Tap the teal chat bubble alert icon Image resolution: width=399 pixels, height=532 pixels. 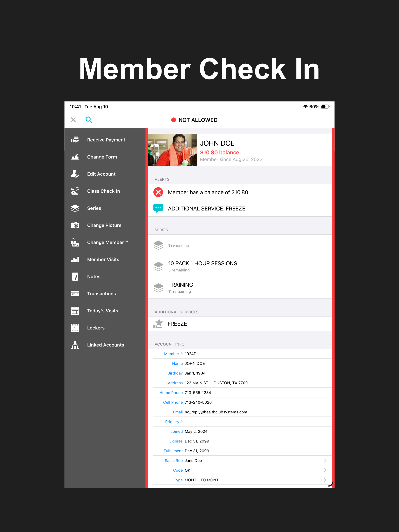[x=158, y=208]
